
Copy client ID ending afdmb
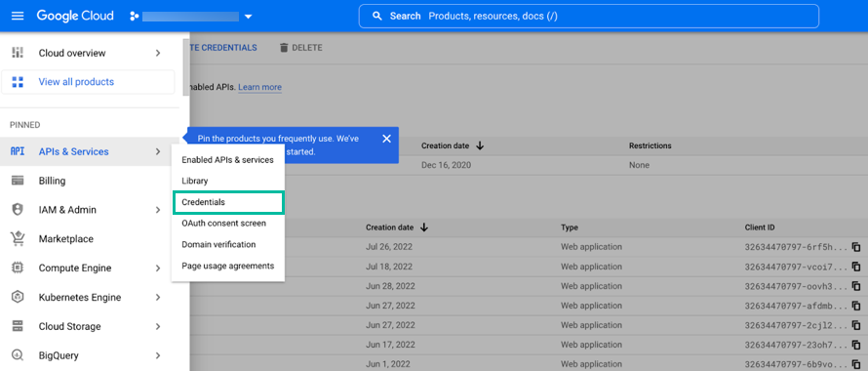pos(856,306)
